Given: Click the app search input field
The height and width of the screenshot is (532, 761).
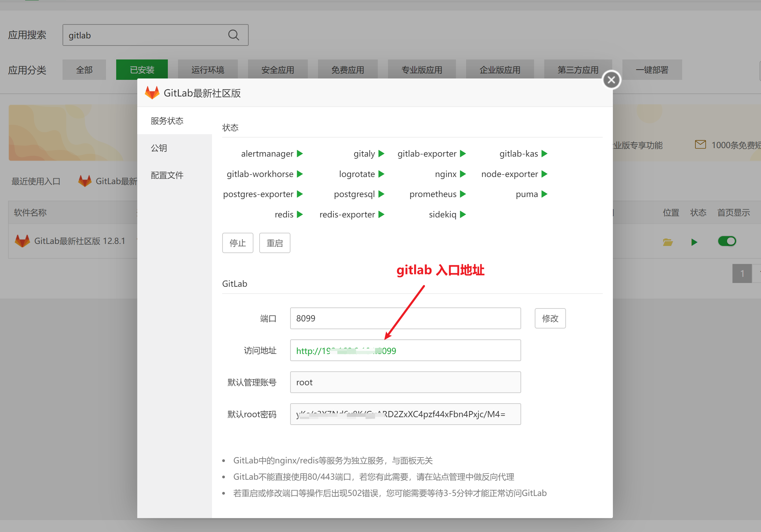Looking at the screenshot, I should tap(156, 35).
